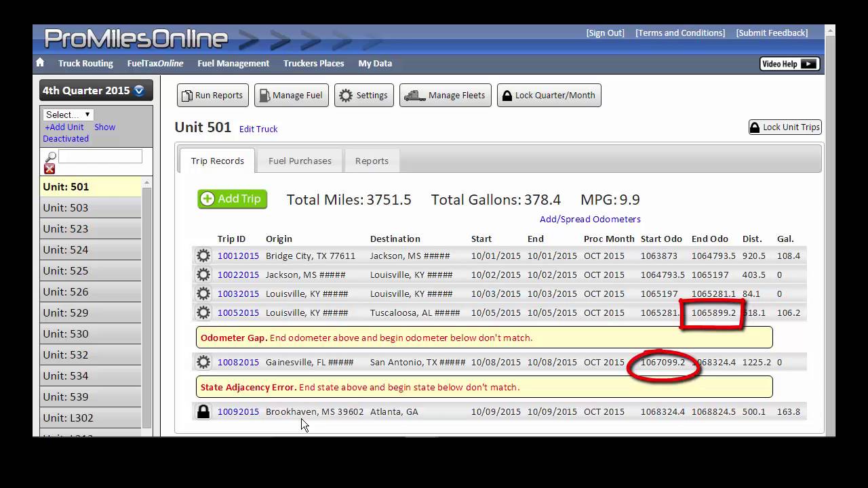Image resolution: width=868 pixels, height=488 pixels.
Task: Click End Odo value 1065899.2
Action: pyautogui.click(x=713, y=312)
